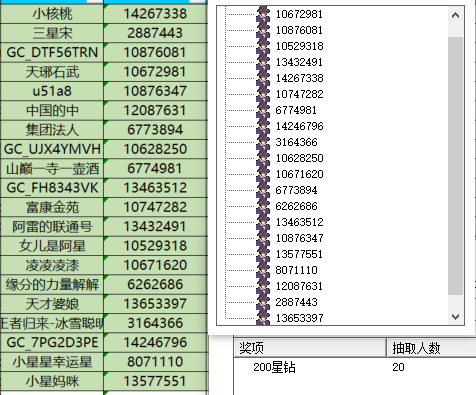476x395 pixels.
Task: Click the avatar icon beside 13577551 in list
Action: (x=263, y=254)
